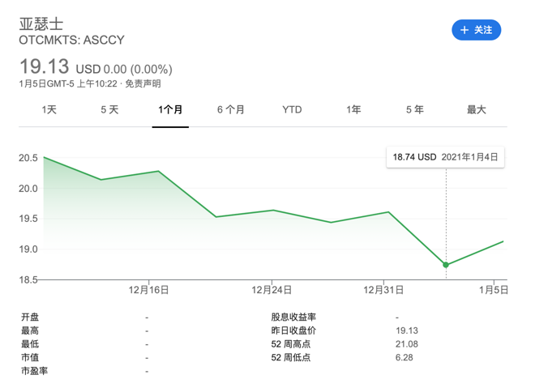Screen dimensions: 535x392
Task: Click the 12月24日 axis date label
Action: pyautogui.click(x=272, y=288)
